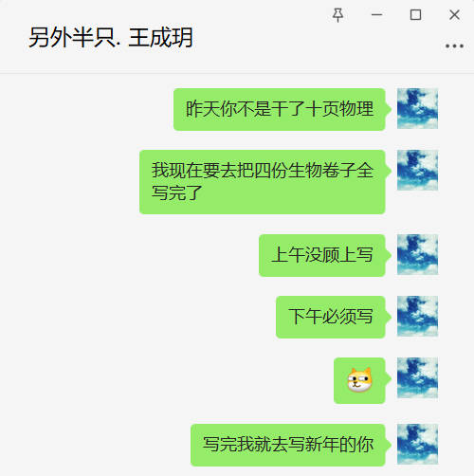Click avatar beside '我现在要去把四份生物卷子全写完了'
The image size is (474, 476).
[x=417, y=171]
